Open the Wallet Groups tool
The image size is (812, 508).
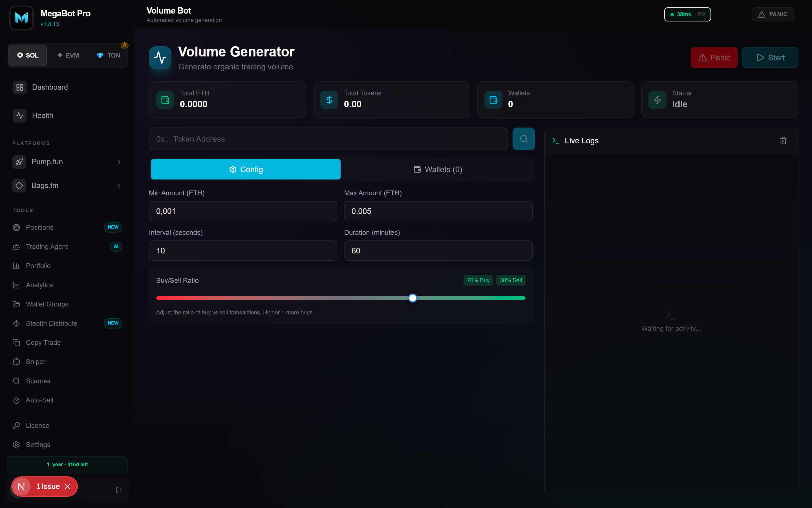point(67,304)
